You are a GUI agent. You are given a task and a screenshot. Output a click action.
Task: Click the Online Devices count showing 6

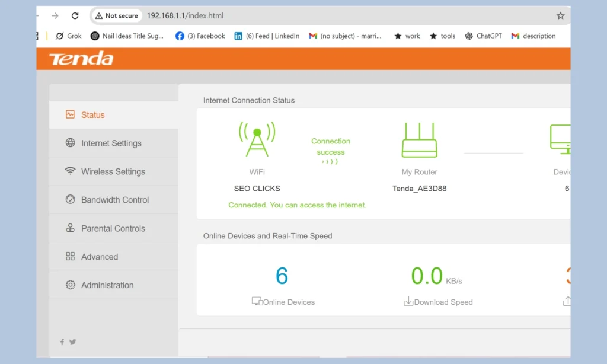282,275
